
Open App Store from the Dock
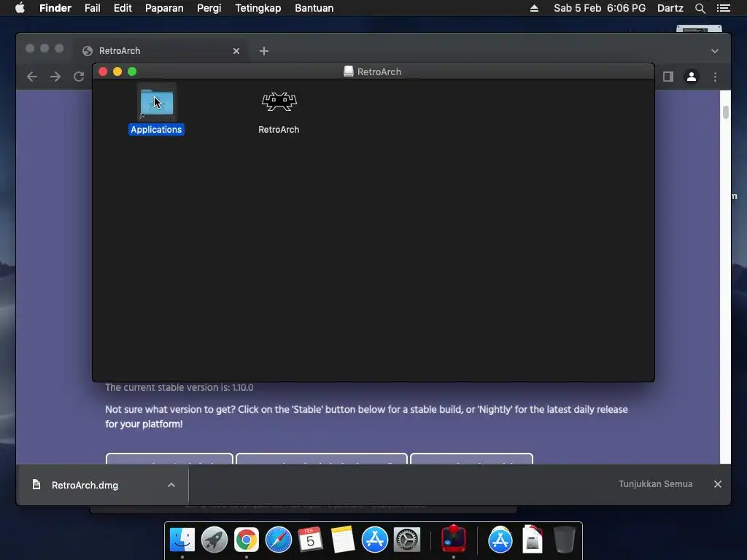(x=375, y=540)
